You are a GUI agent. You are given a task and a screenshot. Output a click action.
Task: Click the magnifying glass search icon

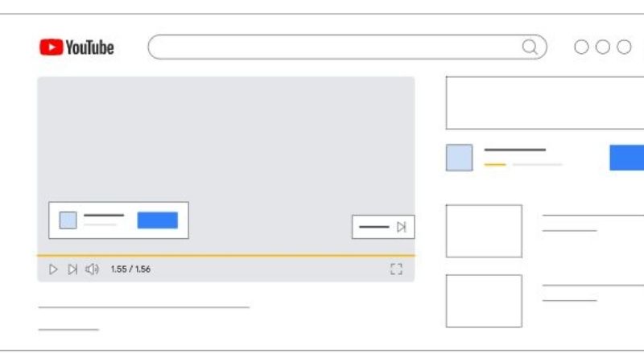[530, 47]
